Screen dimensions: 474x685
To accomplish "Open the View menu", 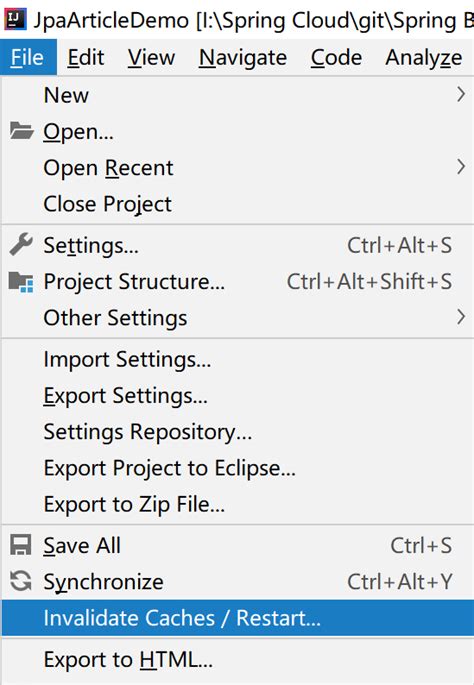I will coord(151,58).
